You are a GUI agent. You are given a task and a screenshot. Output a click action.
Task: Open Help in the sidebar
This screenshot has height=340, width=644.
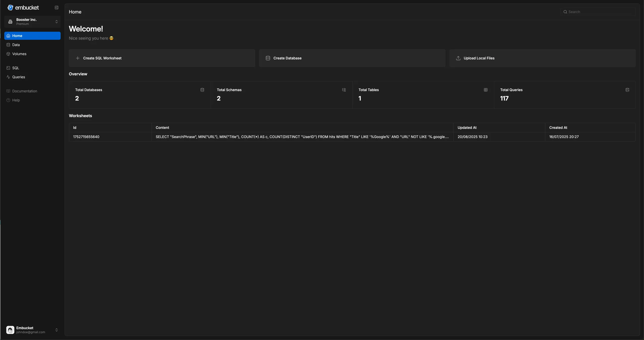[32, 100]
